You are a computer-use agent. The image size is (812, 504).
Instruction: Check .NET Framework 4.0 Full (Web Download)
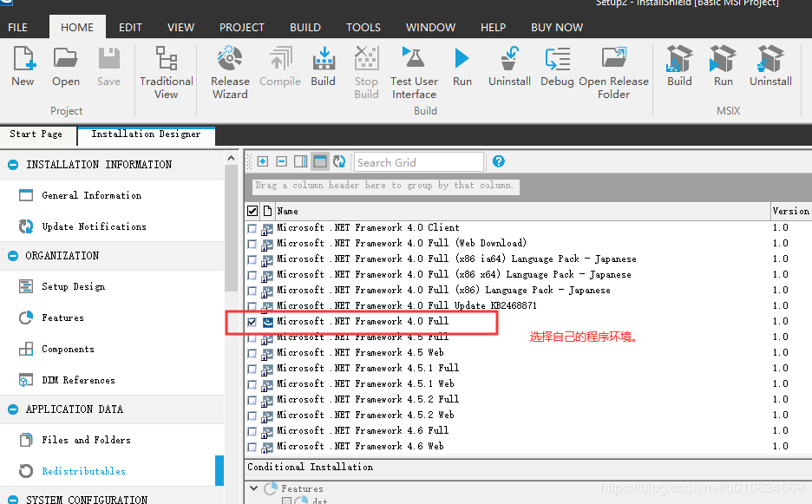point(252,244)
